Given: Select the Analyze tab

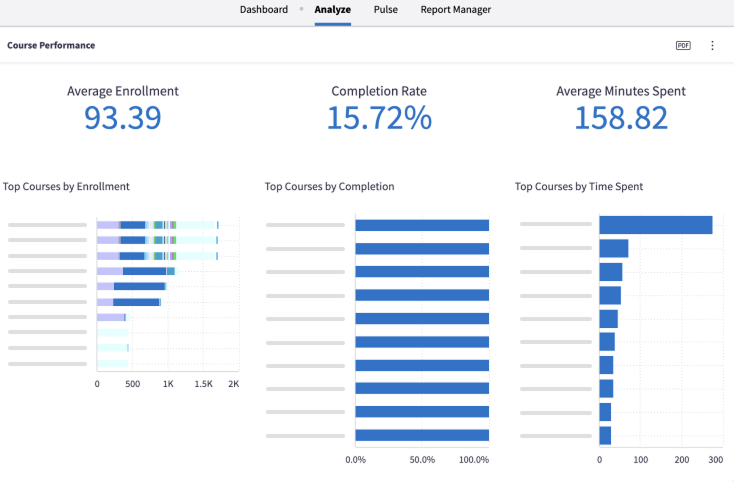Looking at the screenshot, I should coord(332,9).
